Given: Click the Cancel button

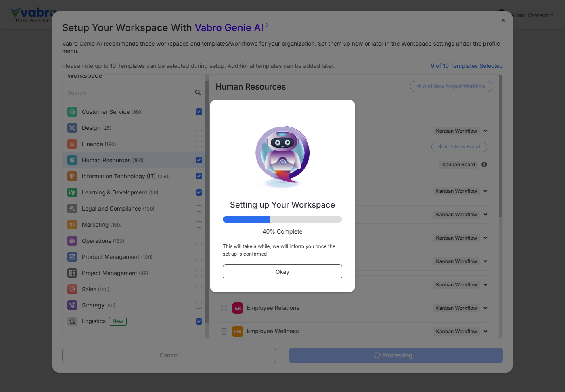Looking at the screenshot, I should (169, 355).
